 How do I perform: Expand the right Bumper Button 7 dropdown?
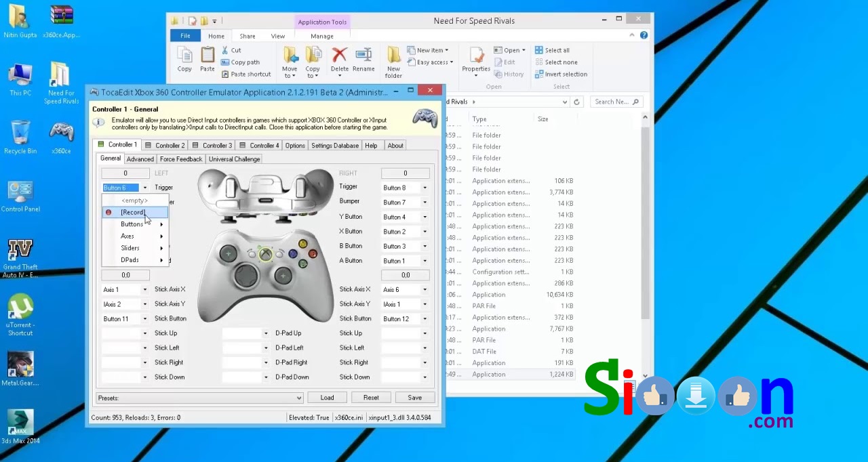(x=425, y=202)
